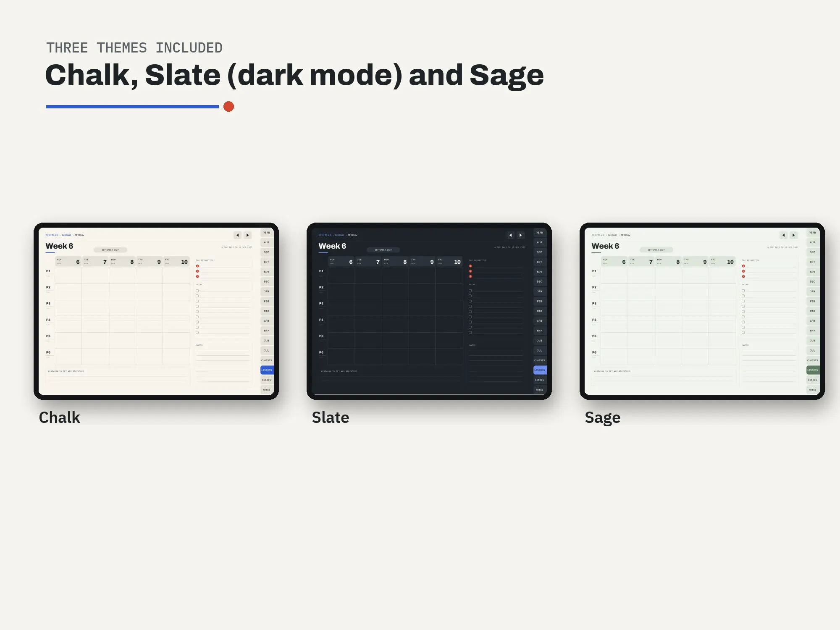Click first red priority marker in Sage planner
The width and height of the screenshot is (840, 630).
point(743,266)
